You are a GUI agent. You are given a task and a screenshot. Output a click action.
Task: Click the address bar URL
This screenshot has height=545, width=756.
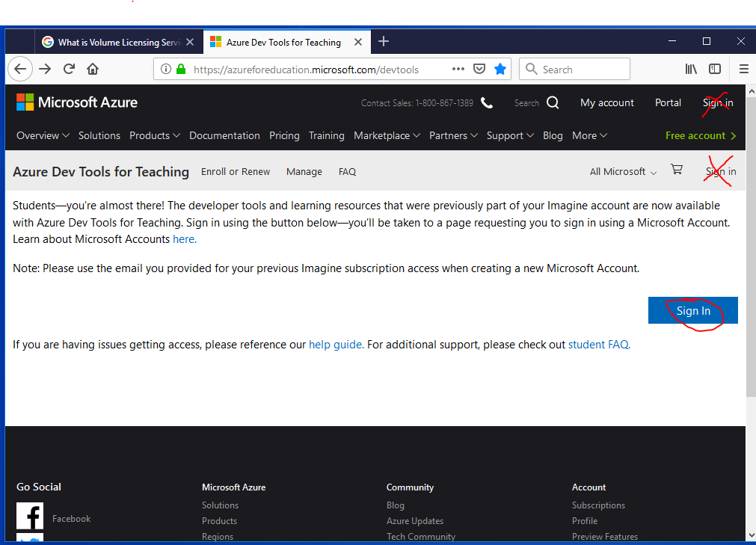coord(306,70)
